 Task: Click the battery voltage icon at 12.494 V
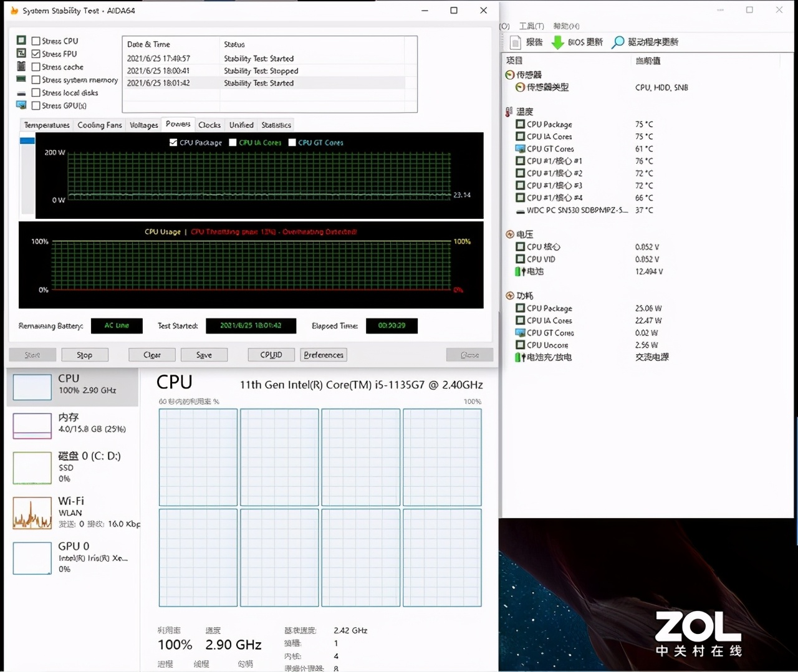[x=520, y=272]
